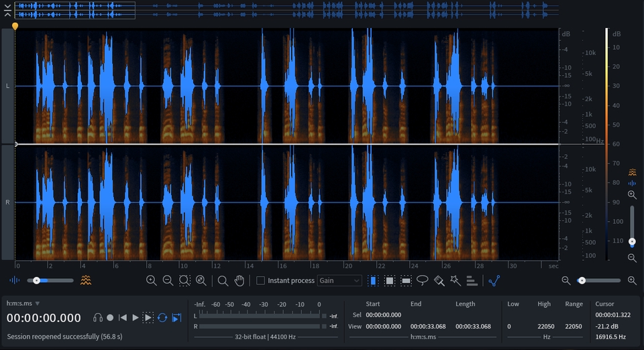Click the 16 second mark on time ruler
The image size is (644, 350).
283,266
